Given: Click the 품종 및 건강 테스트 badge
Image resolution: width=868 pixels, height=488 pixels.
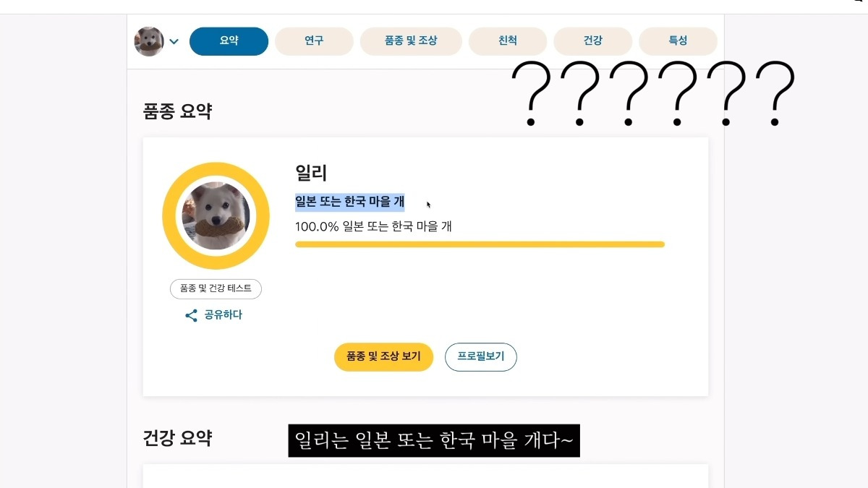Looking at the screenshot, I should point(216,288).
